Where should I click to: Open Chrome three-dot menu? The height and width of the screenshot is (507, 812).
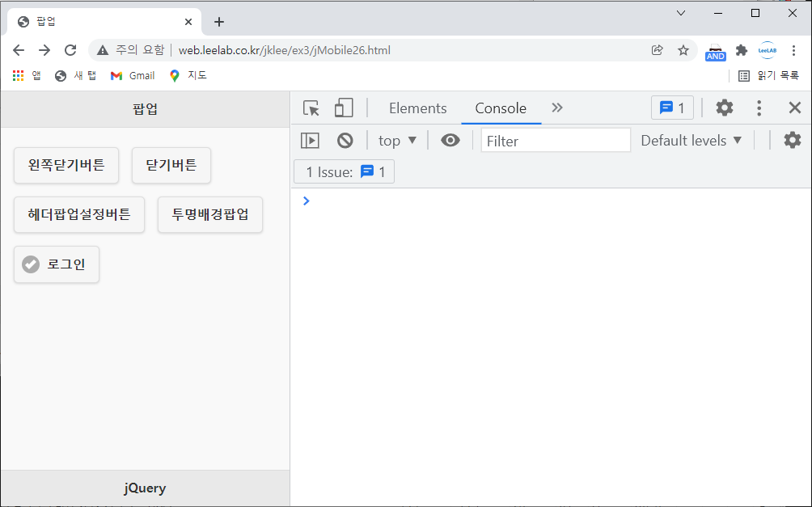coord(793,50)
